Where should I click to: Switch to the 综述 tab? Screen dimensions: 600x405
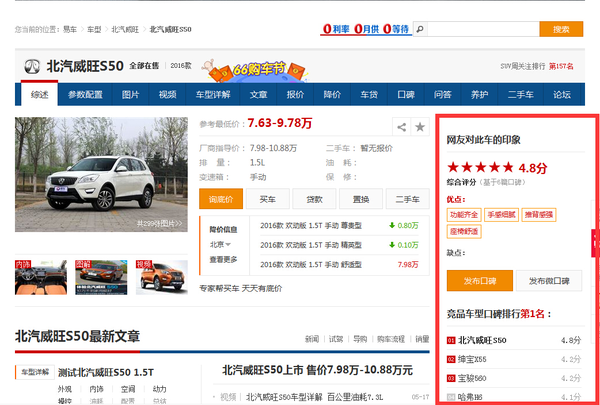(x=39, y=94)
